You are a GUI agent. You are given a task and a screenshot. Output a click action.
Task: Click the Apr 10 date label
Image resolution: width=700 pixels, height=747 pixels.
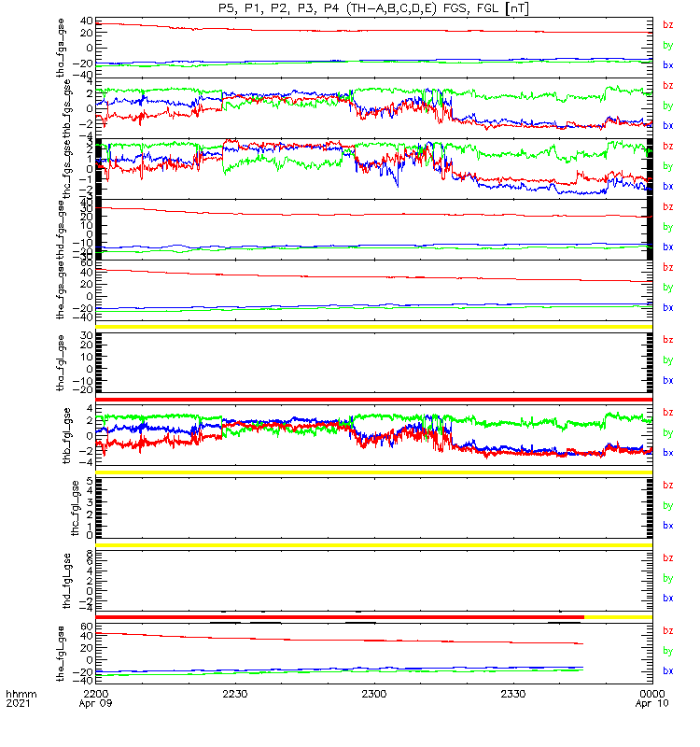point(652,704)
